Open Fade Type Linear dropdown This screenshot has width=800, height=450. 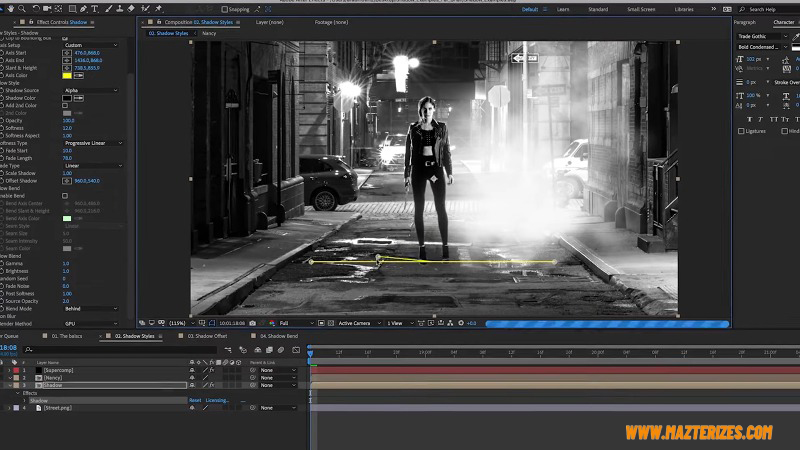point(93,166)
